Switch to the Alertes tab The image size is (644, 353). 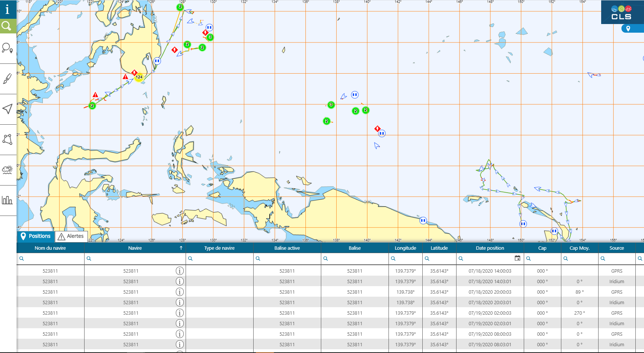71,236
